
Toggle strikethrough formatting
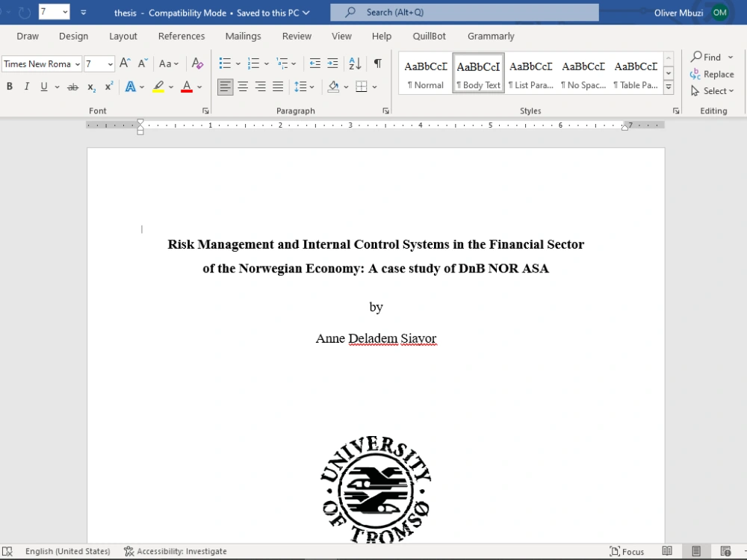pos(73,87)
